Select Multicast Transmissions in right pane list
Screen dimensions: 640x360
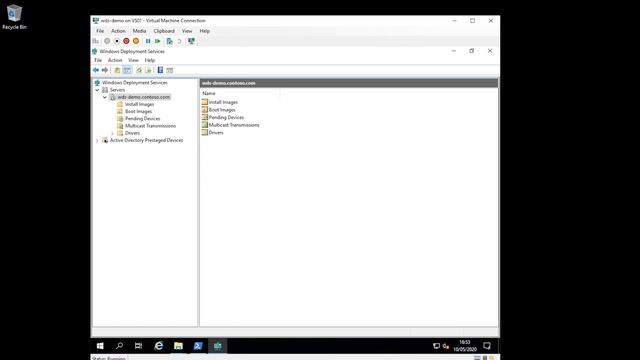tap(234, 125)
